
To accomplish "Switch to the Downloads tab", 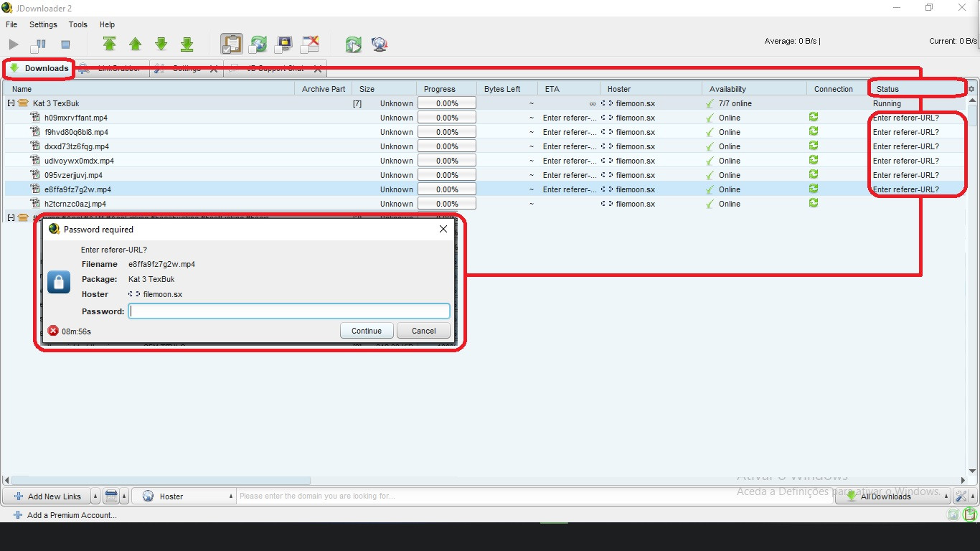I will [39, 69].
